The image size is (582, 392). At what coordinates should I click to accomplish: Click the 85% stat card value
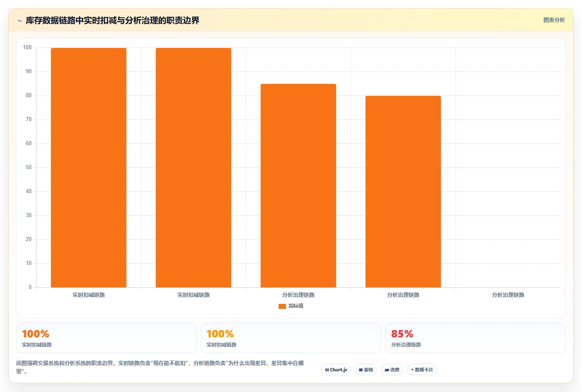coord(402,334)
